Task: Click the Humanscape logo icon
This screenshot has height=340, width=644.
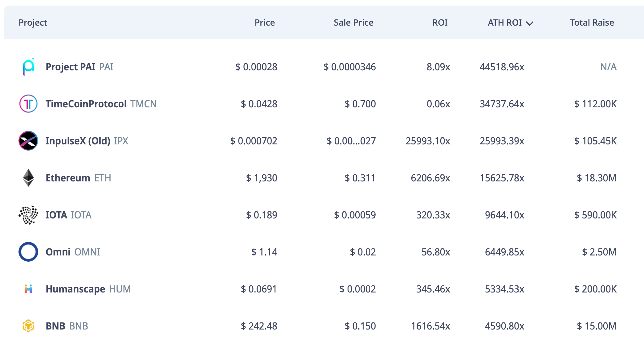Action: [x=28, y=289]
